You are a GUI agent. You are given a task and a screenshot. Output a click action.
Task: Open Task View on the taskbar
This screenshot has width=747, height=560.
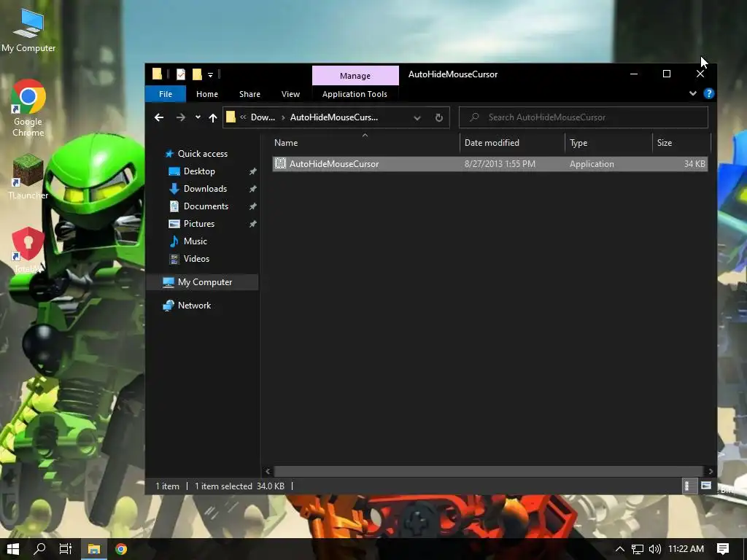coord(65,549)
